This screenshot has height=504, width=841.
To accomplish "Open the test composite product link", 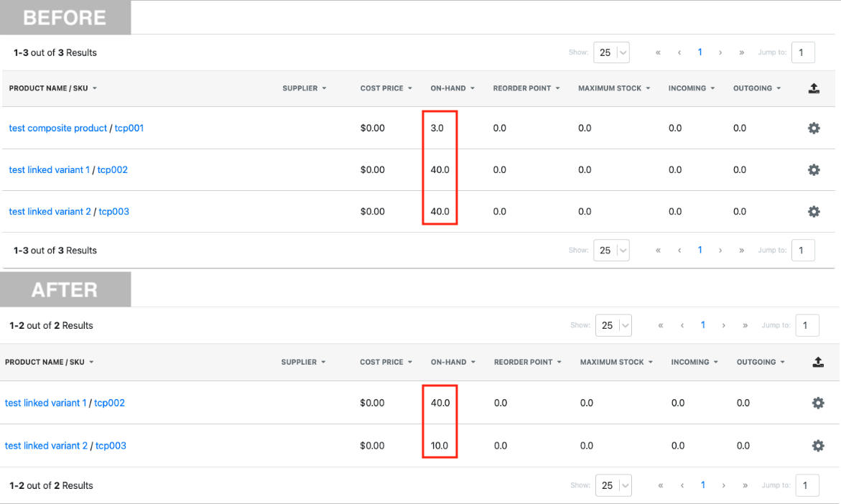I will tap(57, 129).
